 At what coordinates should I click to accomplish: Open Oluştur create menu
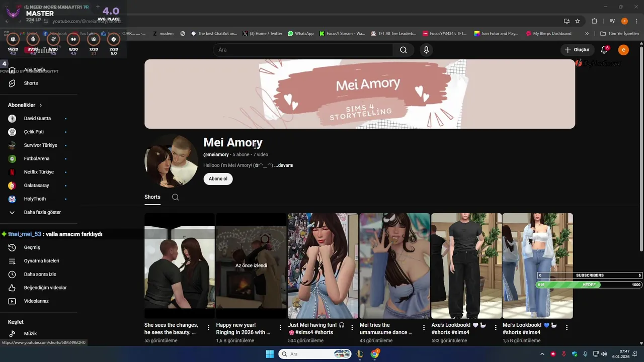point(577,50)
